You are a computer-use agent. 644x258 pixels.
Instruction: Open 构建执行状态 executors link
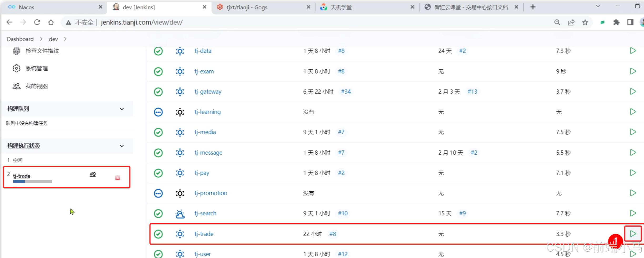tap(23, 146)
